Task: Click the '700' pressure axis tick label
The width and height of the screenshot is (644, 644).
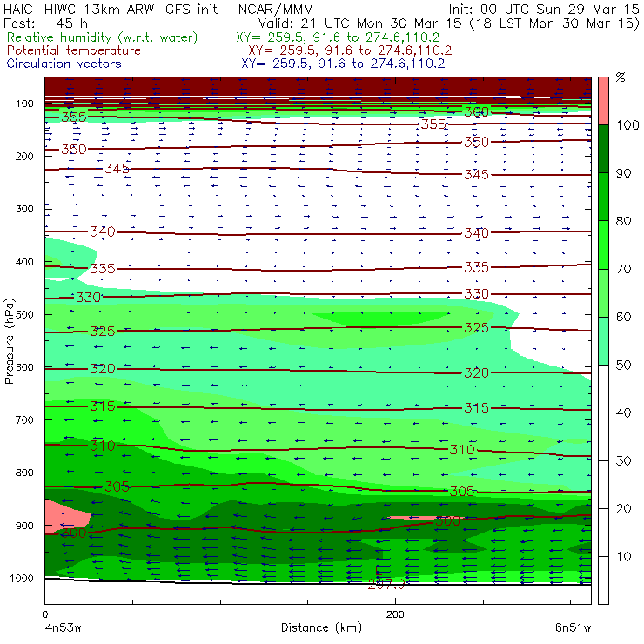Action: tap(24, 419)
